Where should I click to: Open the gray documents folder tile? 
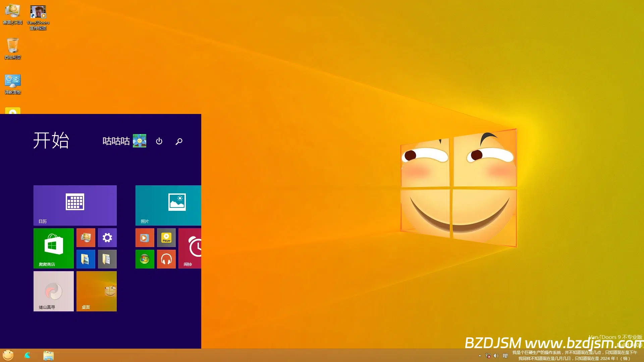(107, 259)
